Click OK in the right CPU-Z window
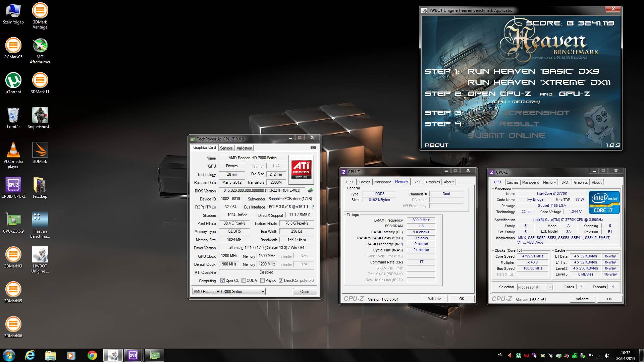644x362 pixels. tap(609, 299)
